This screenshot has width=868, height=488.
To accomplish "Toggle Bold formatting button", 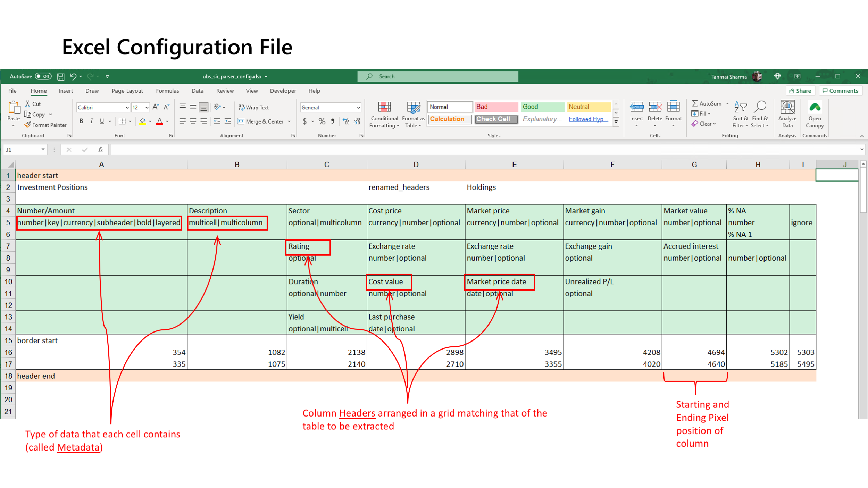I will point(81,121).
